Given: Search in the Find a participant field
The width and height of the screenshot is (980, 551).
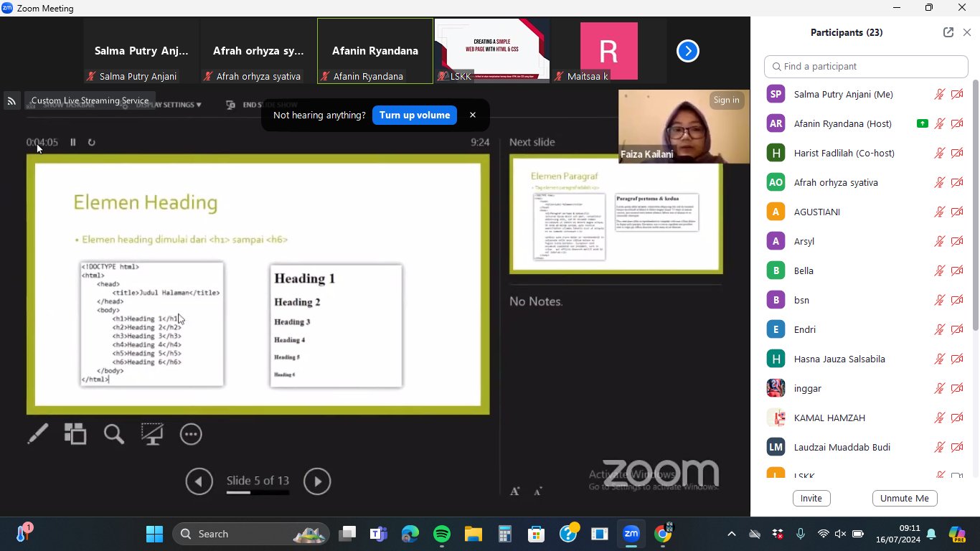Looking at the screenshot, I should tap(866, 67).
